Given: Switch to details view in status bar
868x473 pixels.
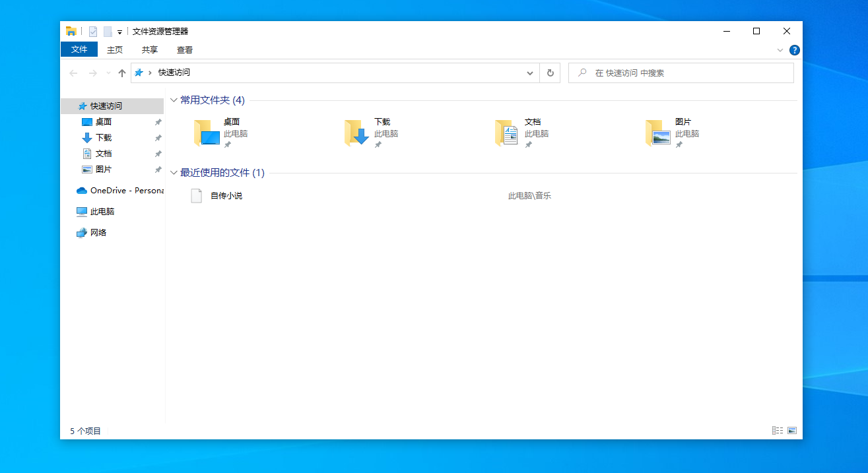Looking at the screenshot, I should click(x=776, y=430).
